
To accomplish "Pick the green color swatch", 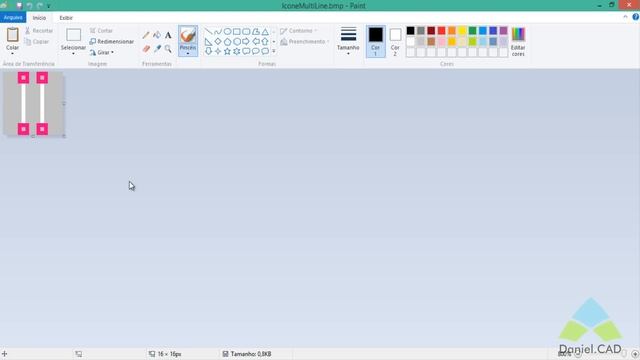I will coord(472,31).
